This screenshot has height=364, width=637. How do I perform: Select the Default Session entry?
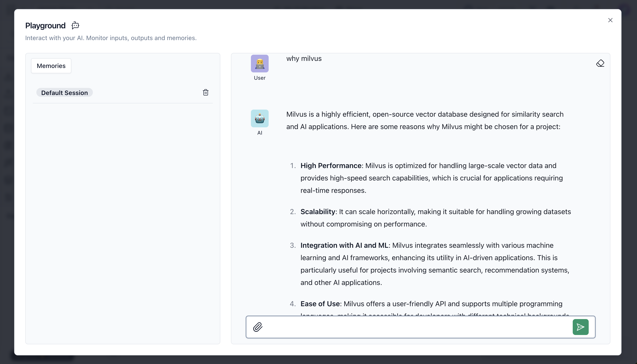click(64, 93)
